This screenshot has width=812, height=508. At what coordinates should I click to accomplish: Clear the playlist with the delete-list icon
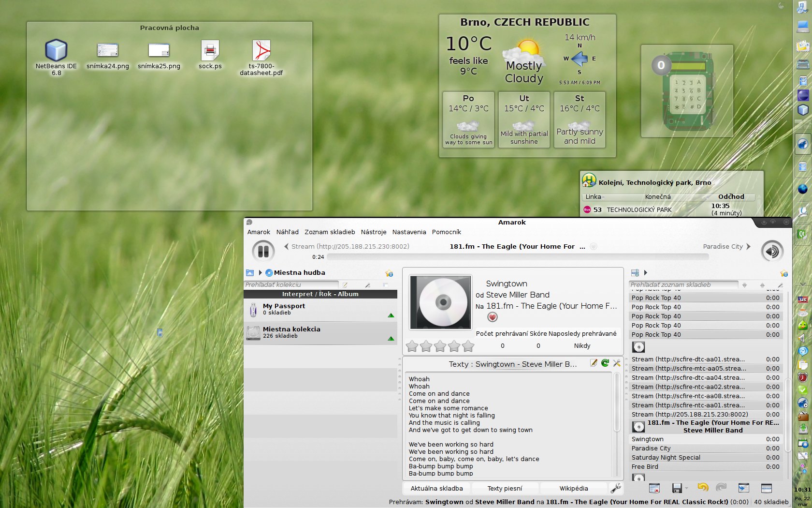(654, 488)
